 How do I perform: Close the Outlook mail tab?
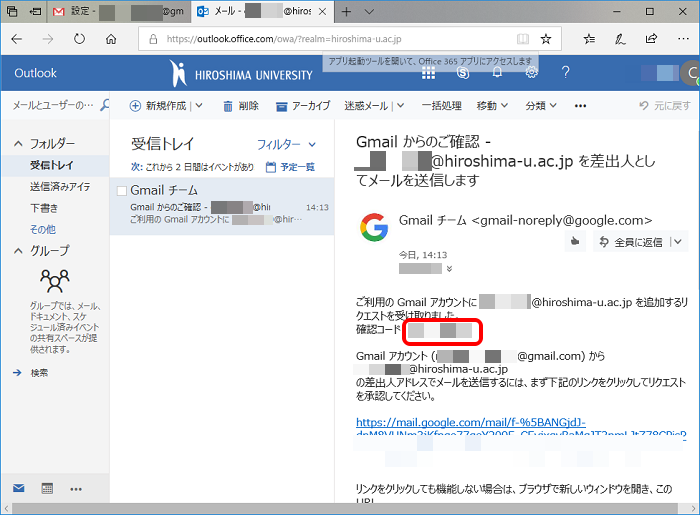pyautogui.click(x=322, y=12)
